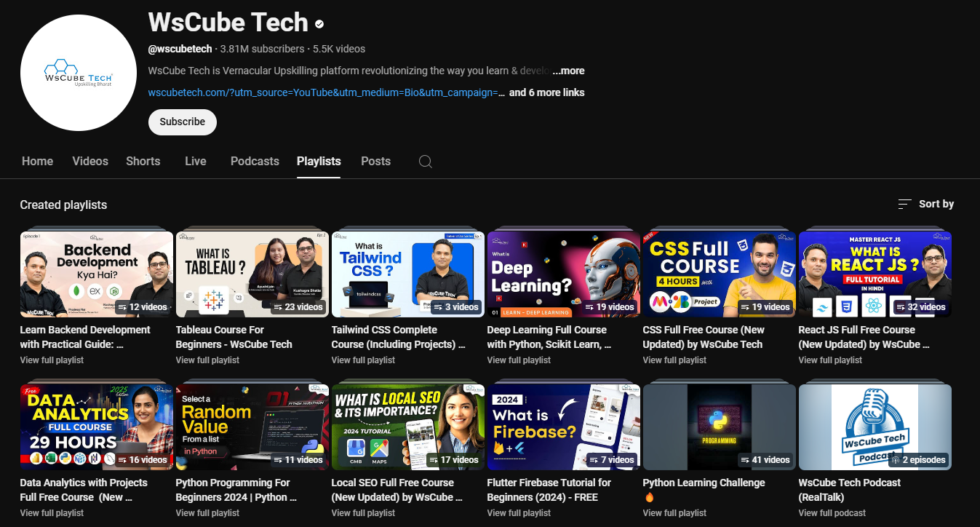Expand channel description with ...more
Screen dimensions: 980x527
568,71
